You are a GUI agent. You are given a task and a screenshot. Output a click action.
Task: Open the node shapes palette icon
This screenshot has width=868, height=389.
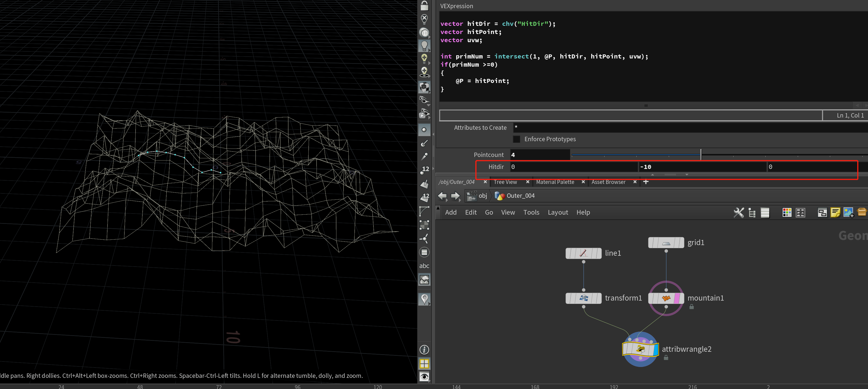pyautogui.click(x=800, y=212)
